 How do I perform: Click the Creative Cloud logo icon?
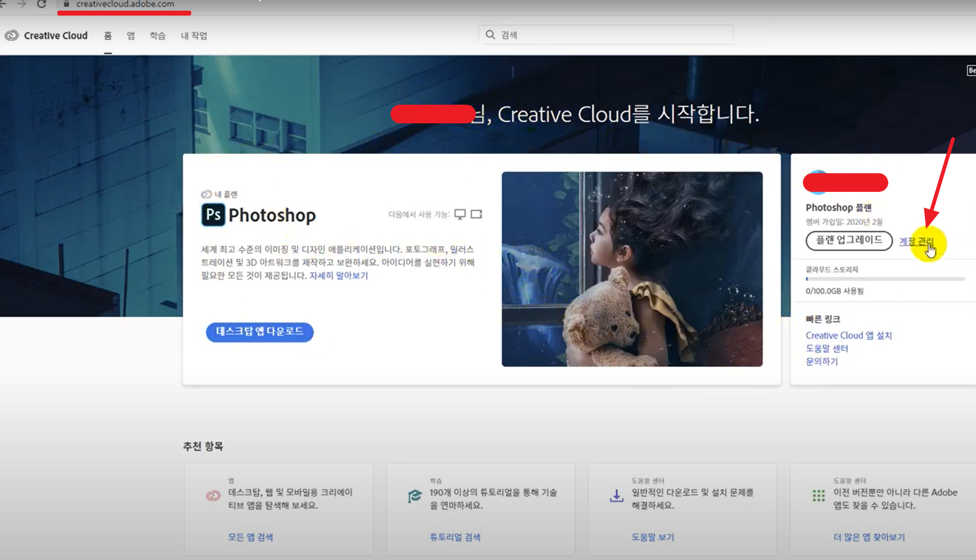click(12, 36)
